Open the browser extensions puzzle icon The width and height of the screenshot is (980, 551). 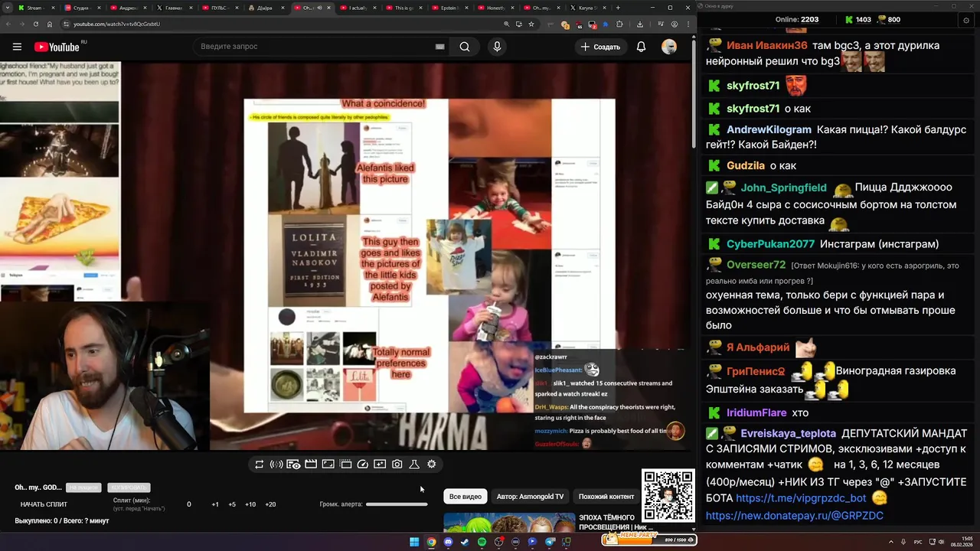tap(620, 24)
